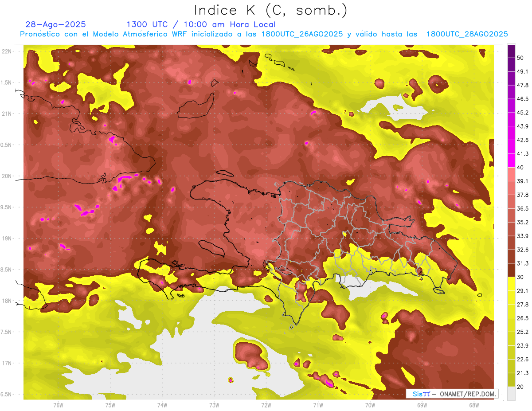This screenshot has width=532, height=411.
Task: Click the colorbar value '21.3'
Action: pos(523,373)
